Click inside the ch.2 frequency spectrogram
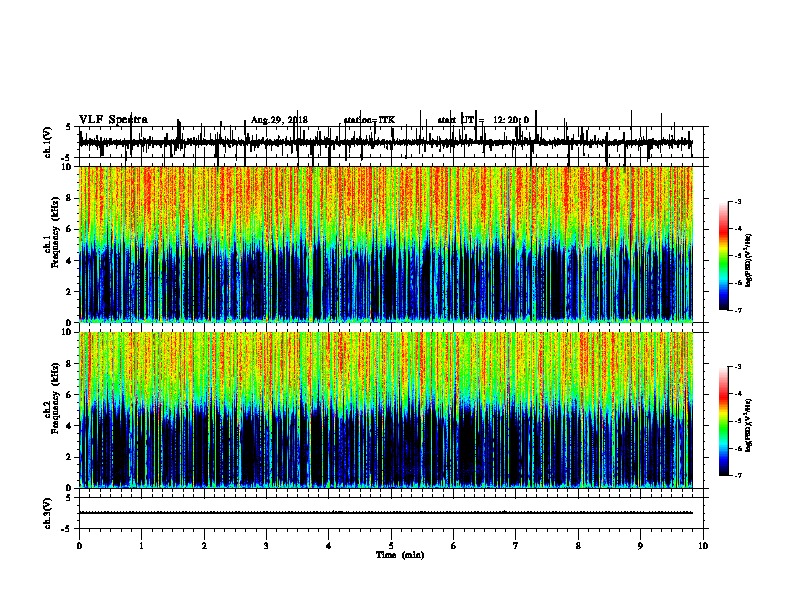The width and height of the screenshot is (792, 612). point(386,410)
